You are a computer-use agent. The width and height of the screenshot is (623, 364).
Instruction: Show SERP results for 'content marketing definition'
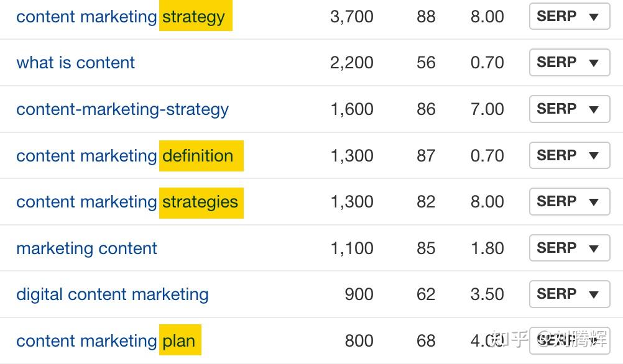click(569, 156)
